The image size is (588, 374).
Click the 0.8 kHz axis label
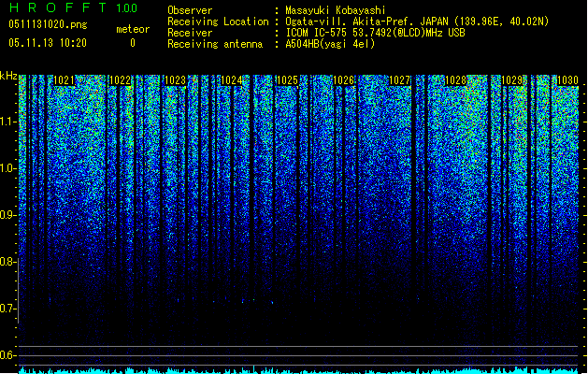(x=8, y=262)
